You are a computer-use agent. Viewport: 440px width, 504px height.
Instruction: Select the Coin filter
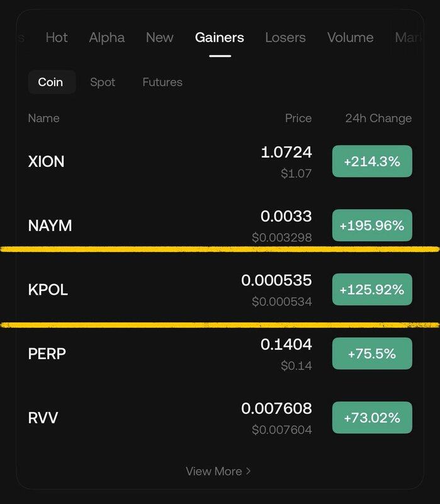(50, 83)
